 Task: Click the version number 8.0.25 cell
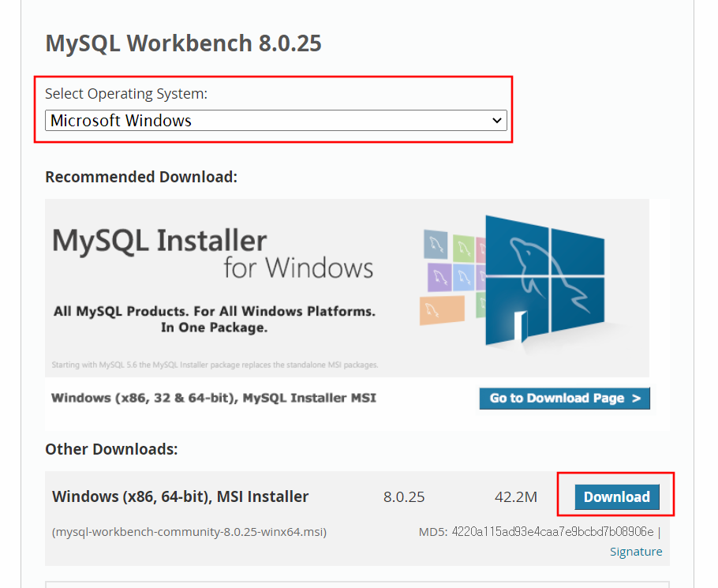point(404,497)
